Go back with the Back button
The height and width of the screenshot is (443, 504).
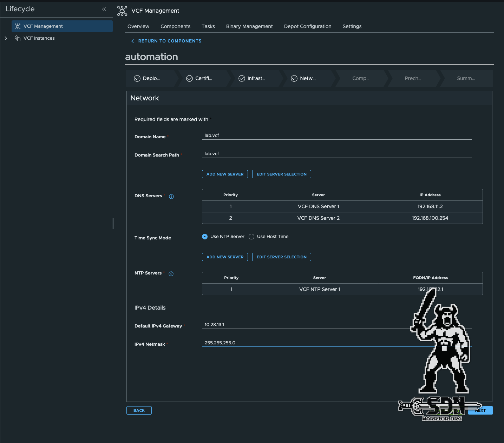(x=139, y=410)
